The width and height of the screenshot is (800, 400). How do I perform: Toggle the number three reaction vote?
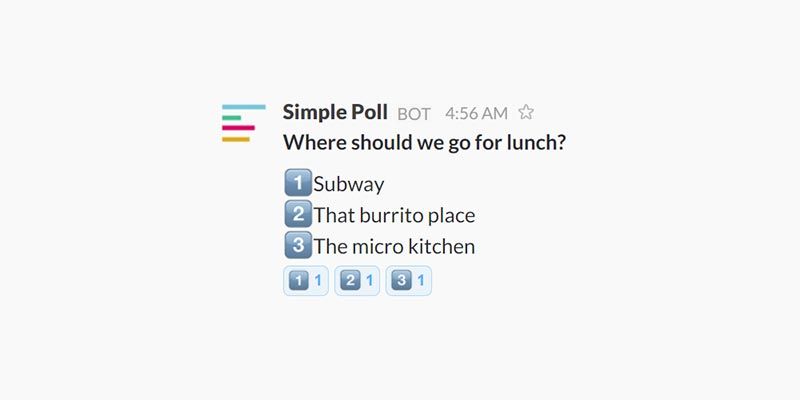408,281
